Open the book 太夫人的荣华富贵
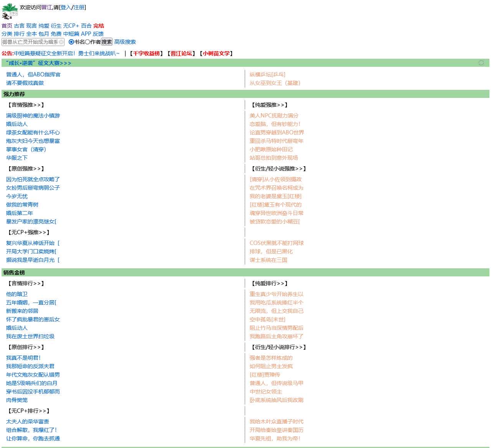491x448 pixels. click(28, 422)
